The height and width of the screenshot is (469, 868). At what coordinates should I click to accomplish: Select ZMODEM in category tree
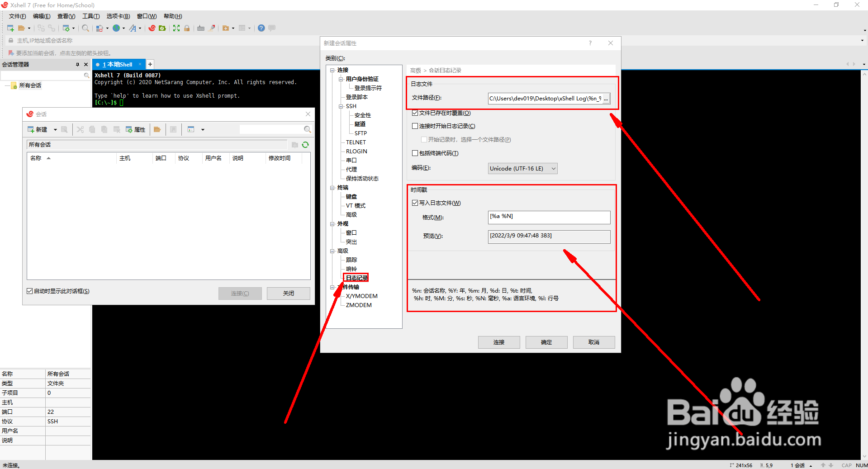(x=359, y=305)
